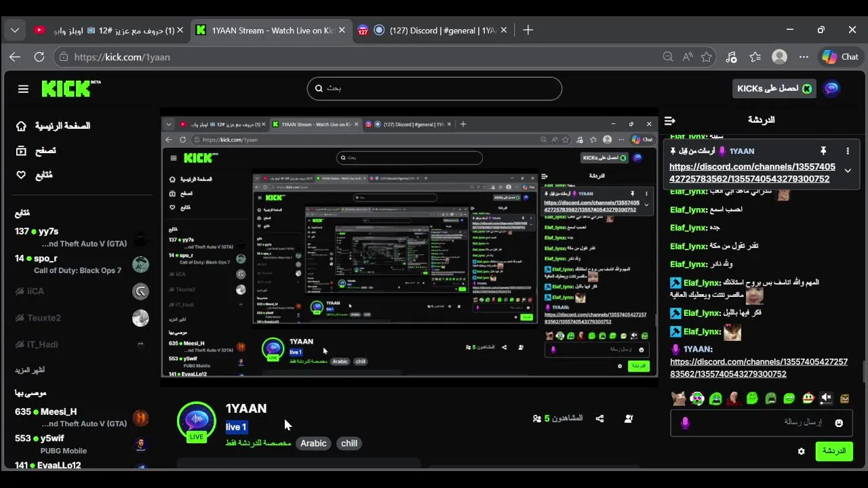Viewport: 868px width, 488px height.
Task: Open offline iT_Hadi channel
Action: (x=81, y=344)
